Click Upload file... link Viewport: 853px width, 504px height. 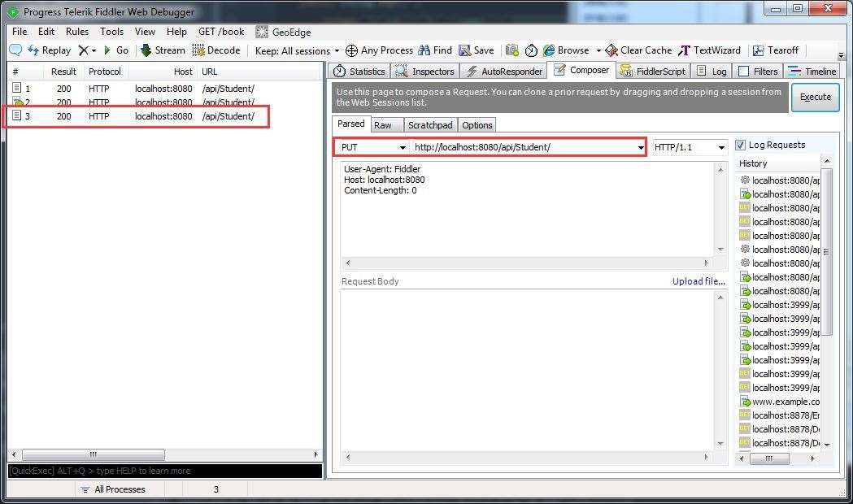[699, 281]
